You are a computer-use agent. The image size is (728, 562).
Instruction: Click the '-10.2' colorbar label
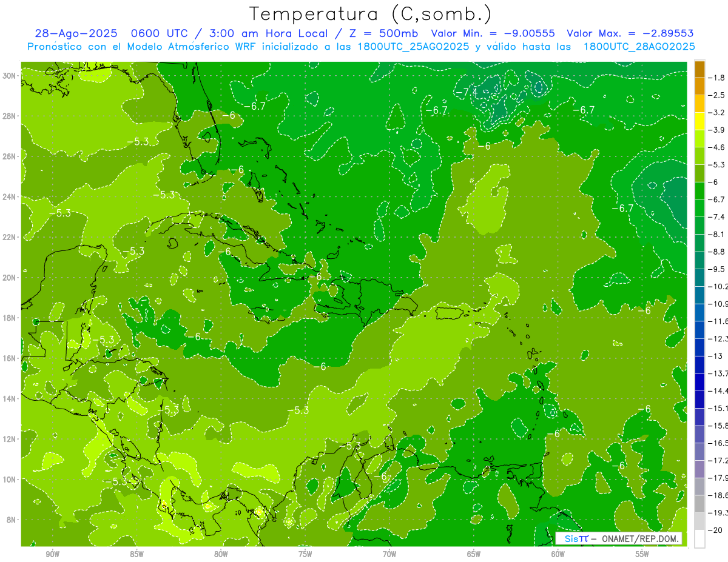click(718, 287)
